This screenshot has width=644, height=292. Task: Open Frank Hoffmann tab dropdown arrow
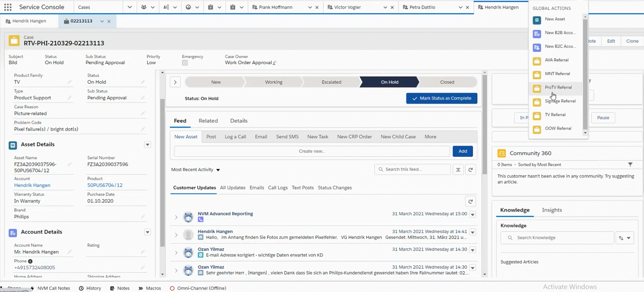310,7
